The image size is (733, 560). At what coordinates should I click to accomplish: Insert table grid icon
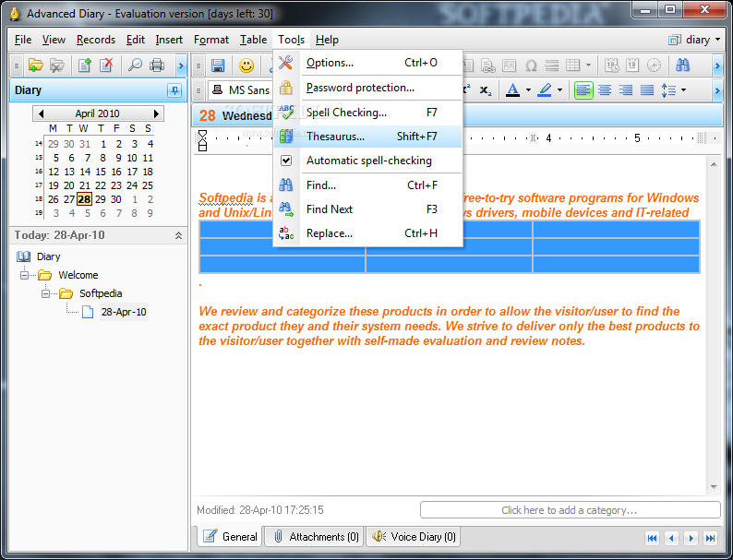tap(573, 66)
